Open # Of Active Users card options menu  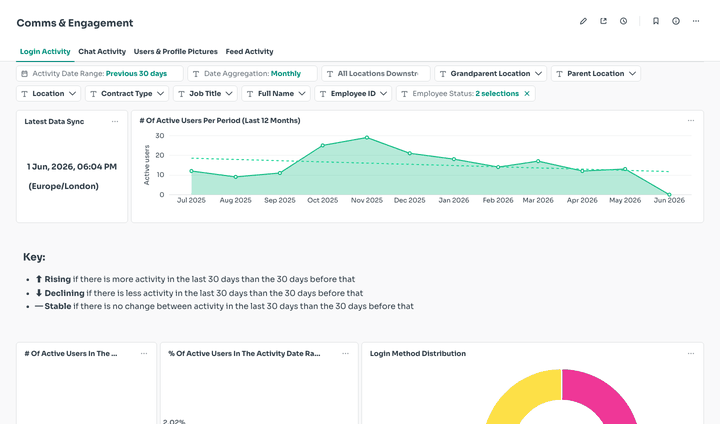[144, 354]
